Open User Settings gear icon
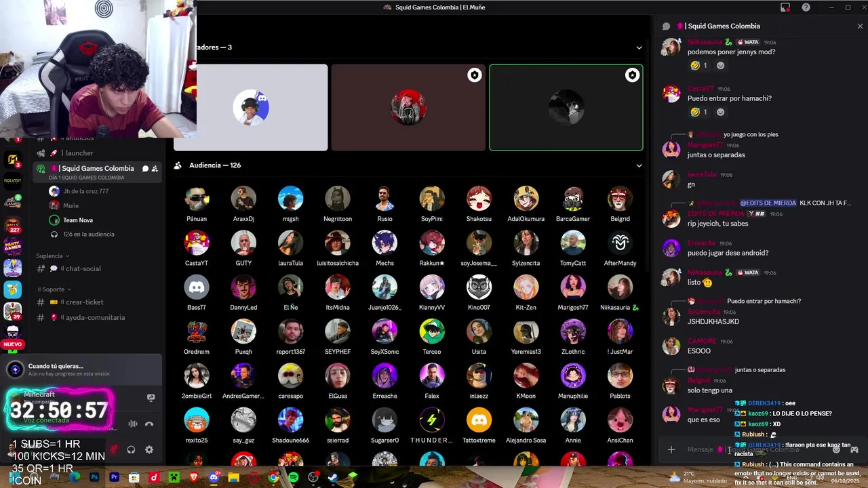Screen dimensions: 868x488 (x=149, y=449)
